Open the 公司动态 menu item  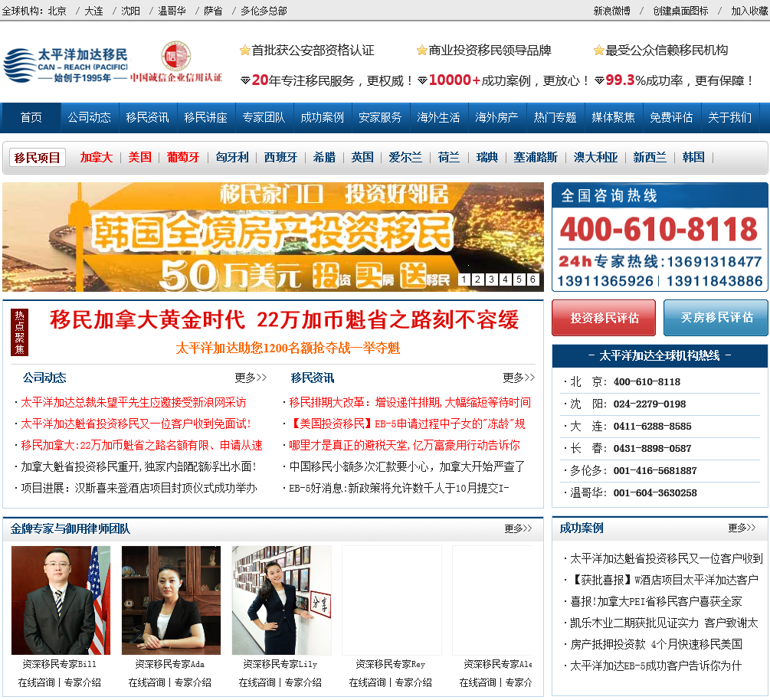[x=90, y=118]
